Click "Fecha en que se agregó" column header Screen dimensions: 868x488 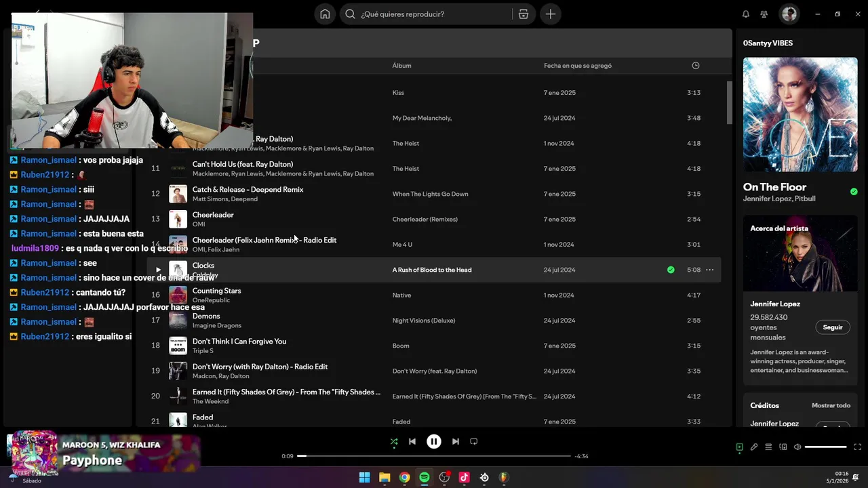tap(578, 66)
